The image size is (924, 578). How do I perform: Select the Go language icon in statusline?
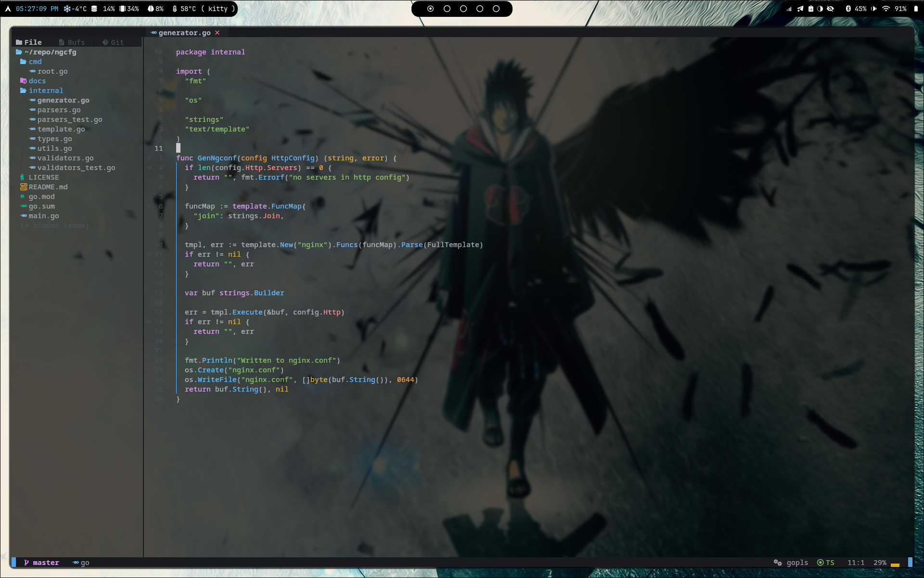coord(75,562)
